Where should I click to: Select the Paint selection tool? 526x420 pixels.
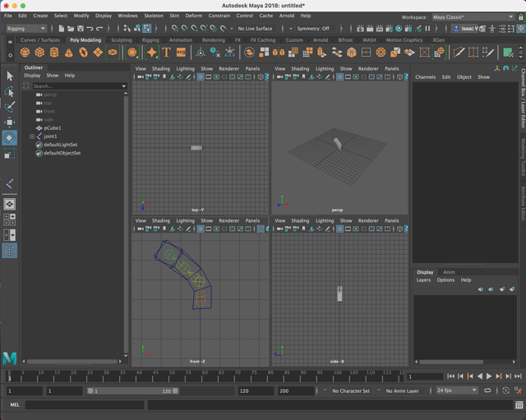click(9, 107)
